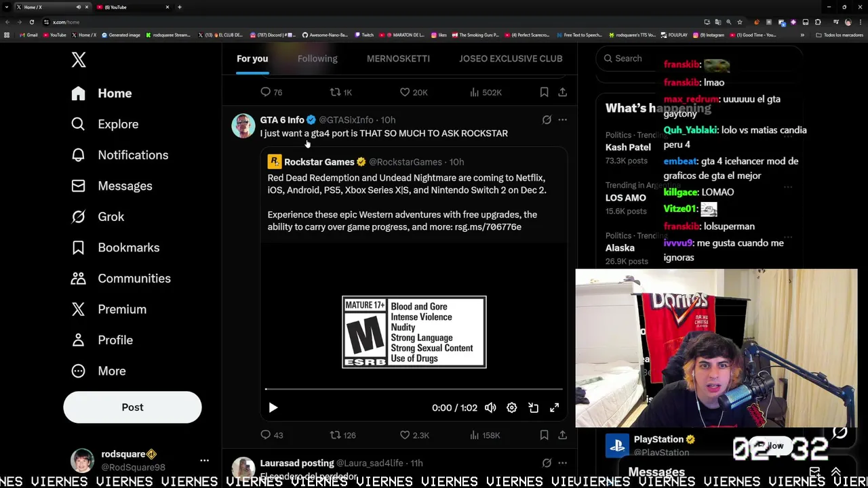Open the Twitch bookmark
This screenshot has height=488, width=868.
point(364,35)
